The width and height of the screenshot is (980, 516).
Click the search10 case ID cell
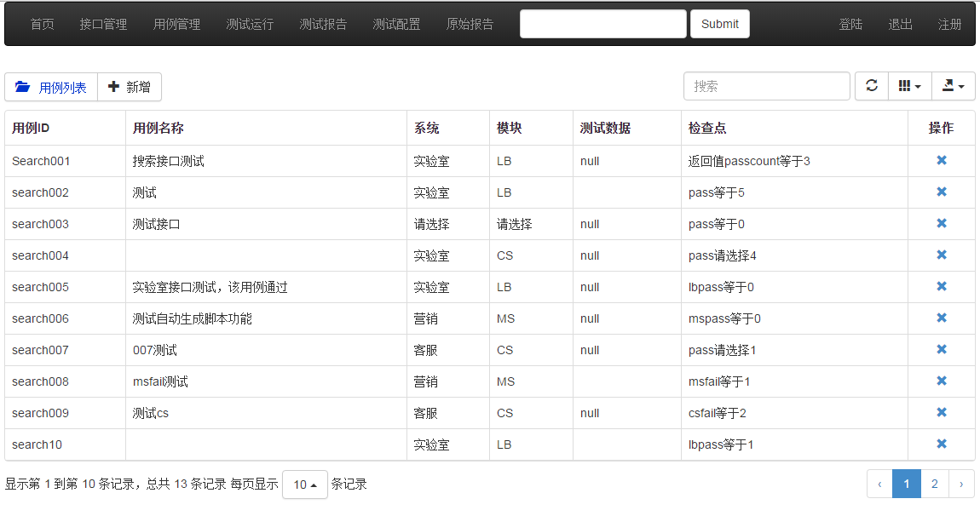[65, 444]
